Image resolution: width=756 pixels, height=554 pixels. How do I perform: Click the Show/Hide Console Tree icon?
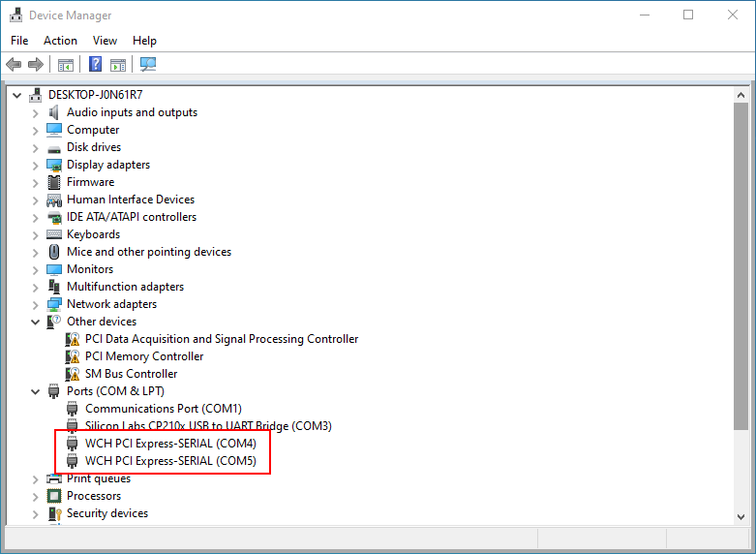tap(66, 65)
